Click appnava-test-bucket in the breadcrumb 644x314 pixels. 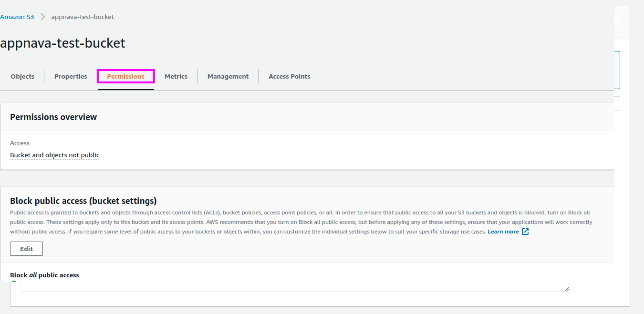point(83,17)
